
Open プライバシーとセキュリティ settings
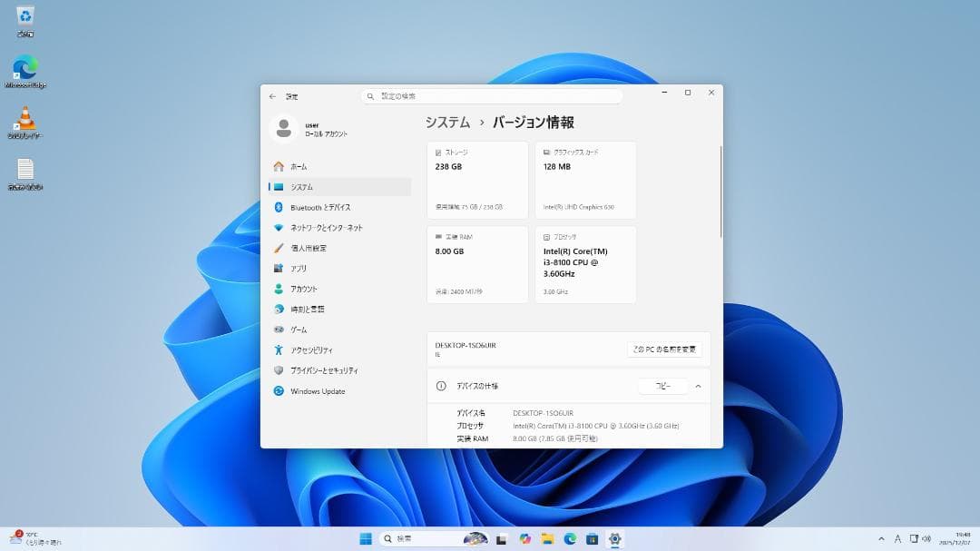(x=325, y=370)
